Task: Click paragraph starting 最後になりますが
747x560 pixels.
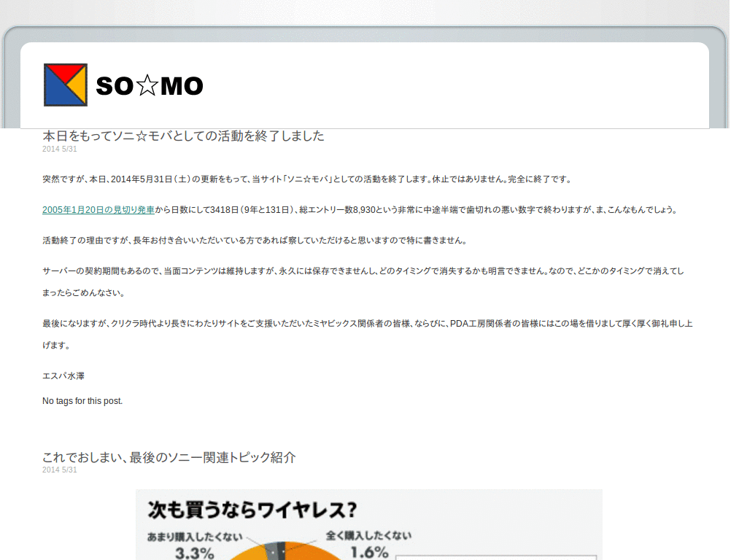Action: tap(368, 334)
